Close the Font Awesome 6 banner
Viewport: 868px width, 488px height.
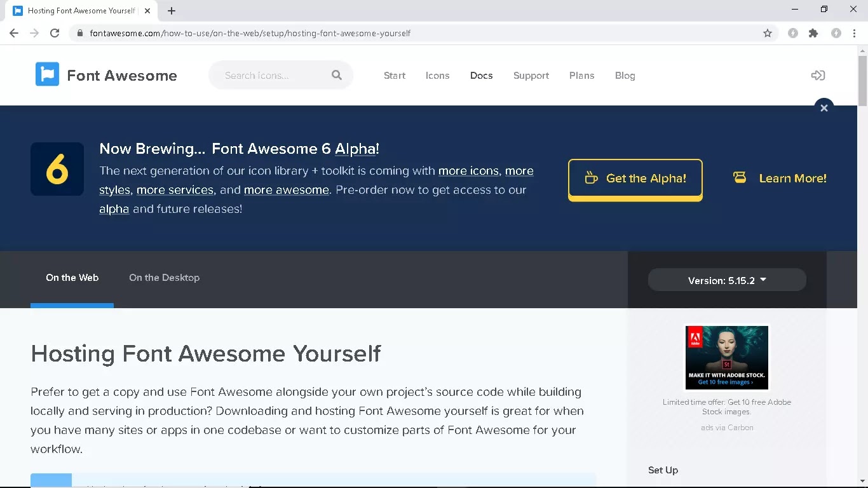tap(824, 108)
